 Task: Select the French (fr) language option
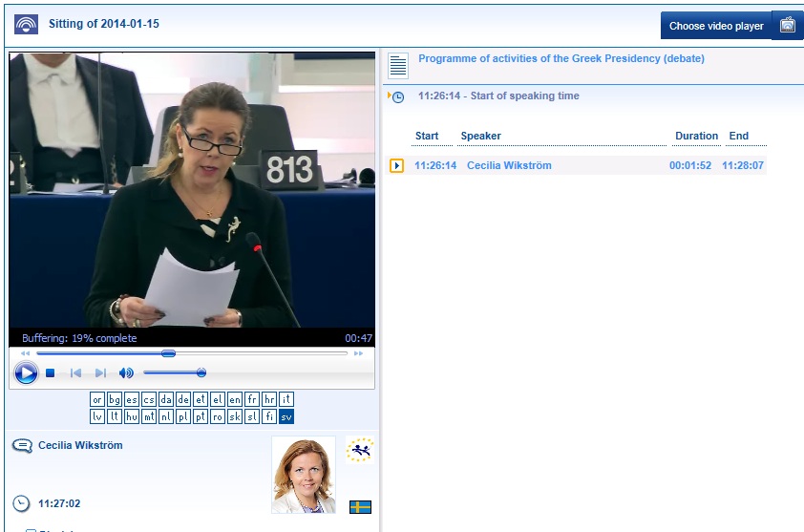(x=252, y=399)
